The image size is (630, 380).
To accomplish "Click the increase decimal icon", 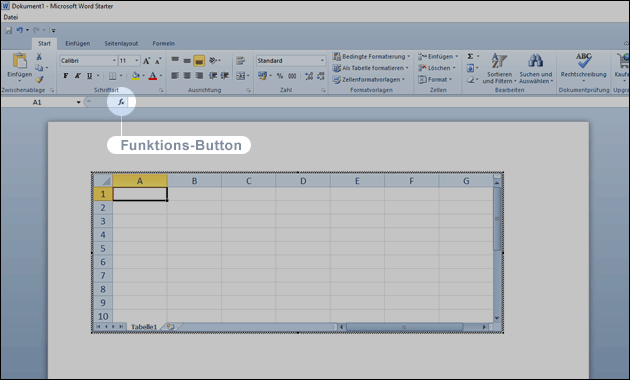I will point(309,76).
